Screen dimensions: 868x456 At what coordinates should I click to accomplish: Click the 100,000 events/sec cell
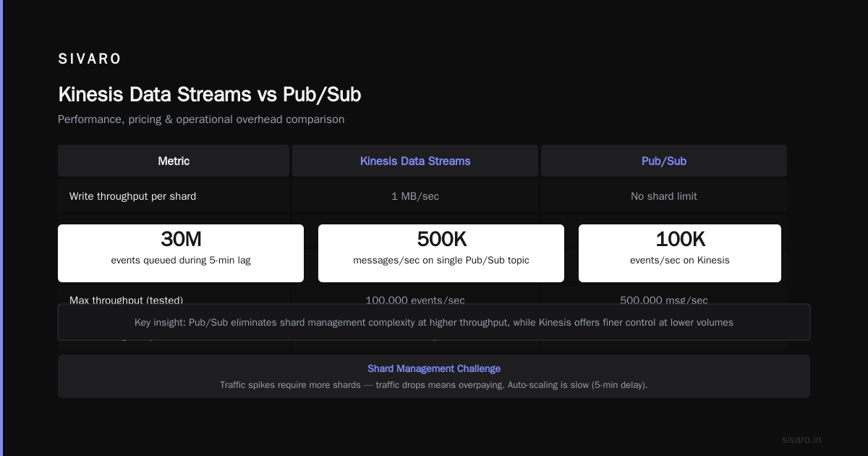click(x=415, y=300)
